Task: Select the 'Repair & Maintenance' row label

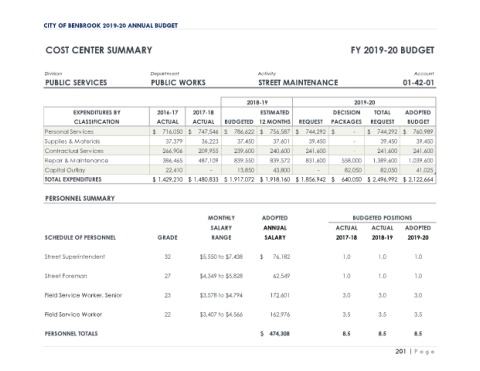Action: click(76, 161)
